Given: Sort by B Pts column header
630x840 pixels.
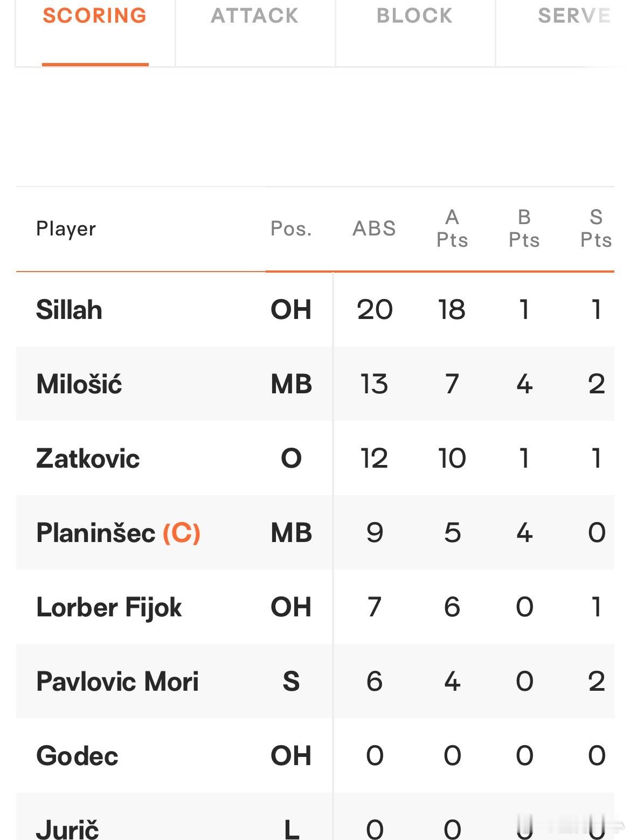Looking at the screenshot, I should 524,228.
